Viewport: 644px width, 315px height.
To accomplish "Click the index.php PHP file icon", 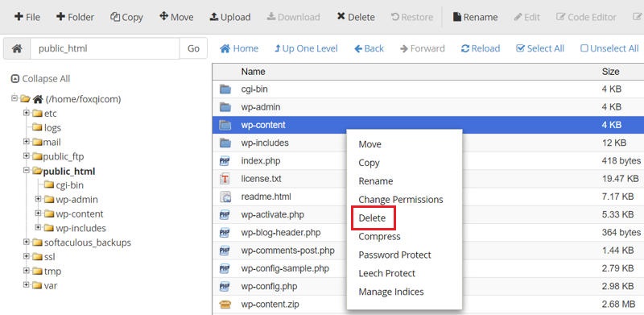I will [225, 161].
